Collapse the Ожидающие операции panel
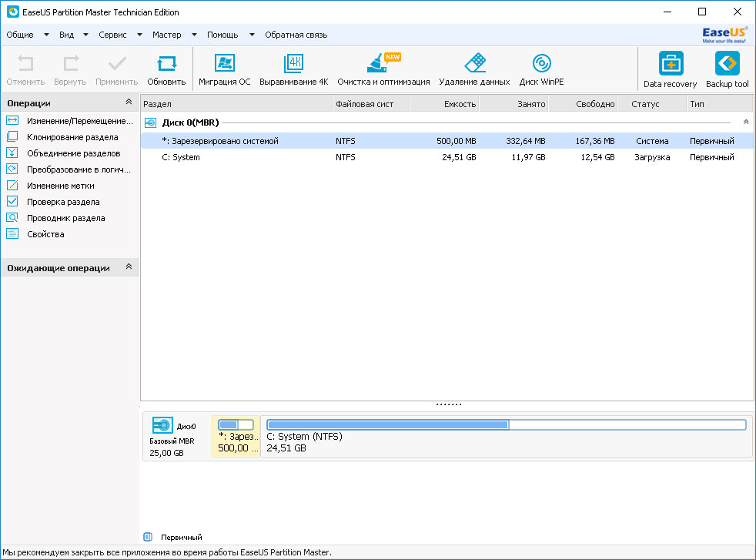Screen dimensions: 756x560 129,267
